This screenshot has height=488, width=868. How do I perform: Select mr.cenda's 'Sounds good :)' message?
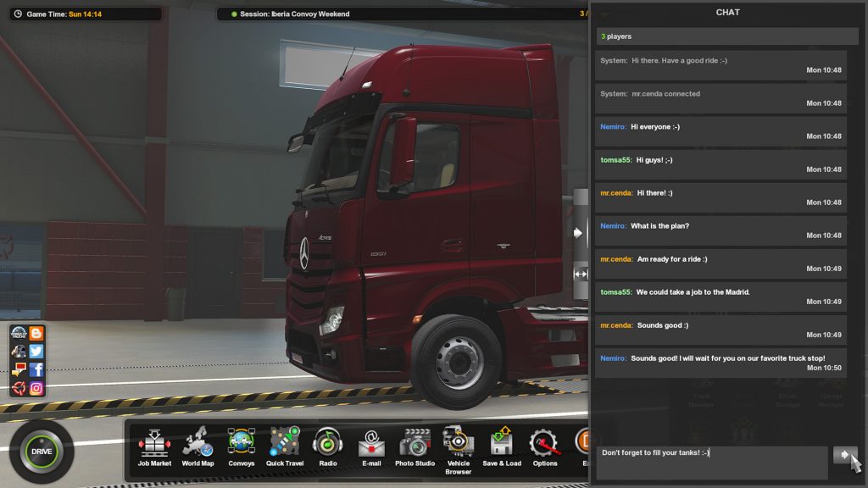point(721,330)
